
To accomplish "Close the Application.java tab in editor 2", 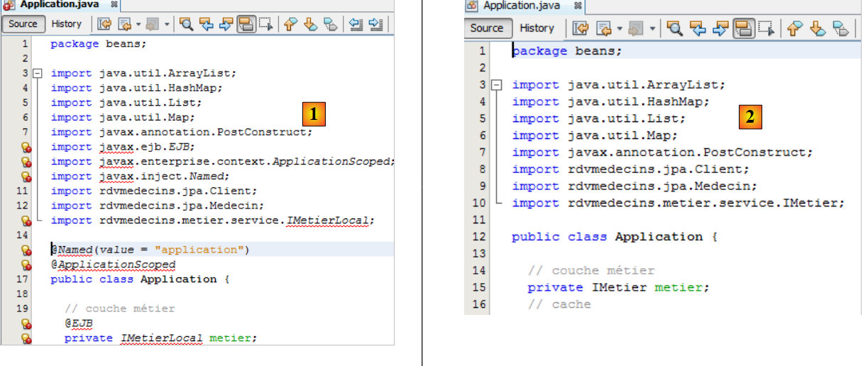I will point(578,6).
